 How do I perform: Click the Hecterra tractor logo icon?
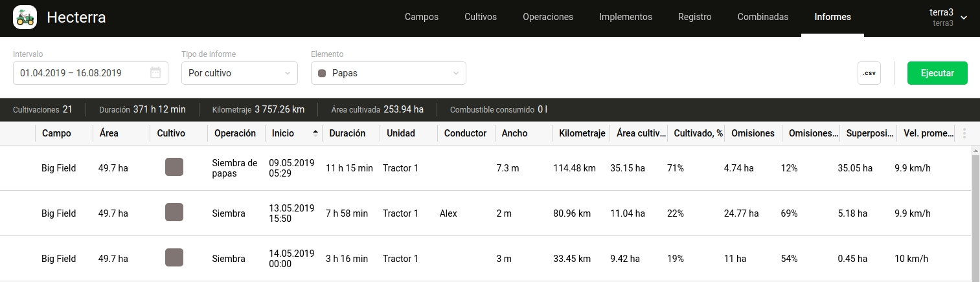pyautogui.click(x=25, y=17)
